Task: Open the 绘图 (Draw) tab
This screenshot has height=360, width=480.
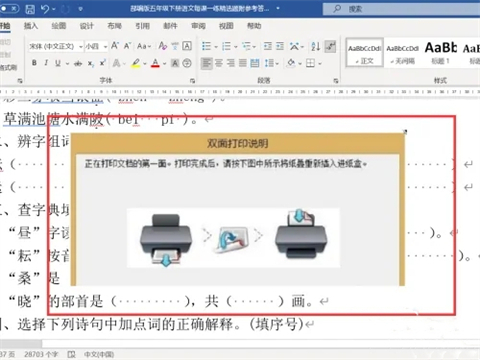Action: pyautogui.click(x=59, y=26)
